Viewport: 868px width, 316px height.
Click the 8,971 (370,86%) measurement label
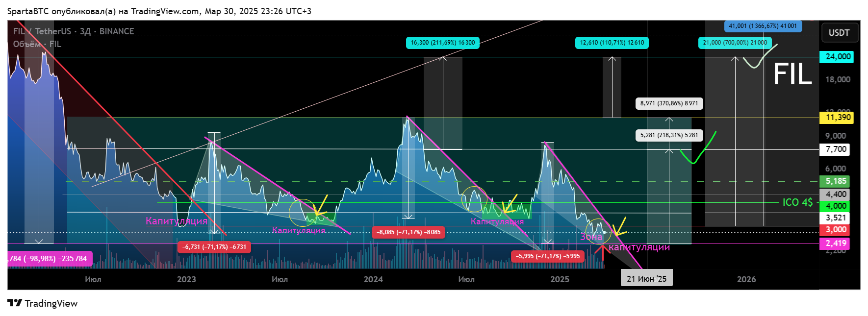[x=669, y=103]
